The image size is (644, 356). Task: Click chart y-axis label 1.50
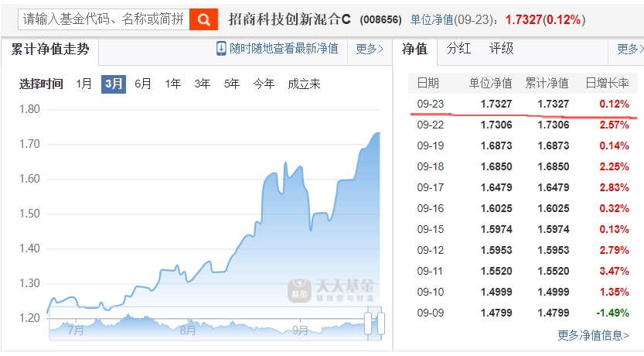tap(29, 214)
